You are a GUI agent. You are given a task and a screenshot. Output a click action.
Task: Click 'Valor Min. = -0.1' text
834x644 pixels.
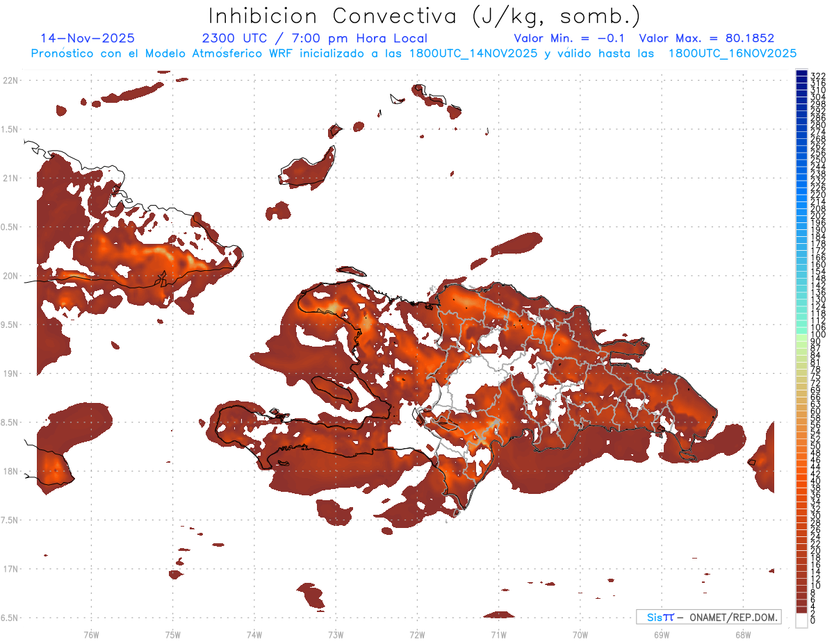click(x=571, y=38)
